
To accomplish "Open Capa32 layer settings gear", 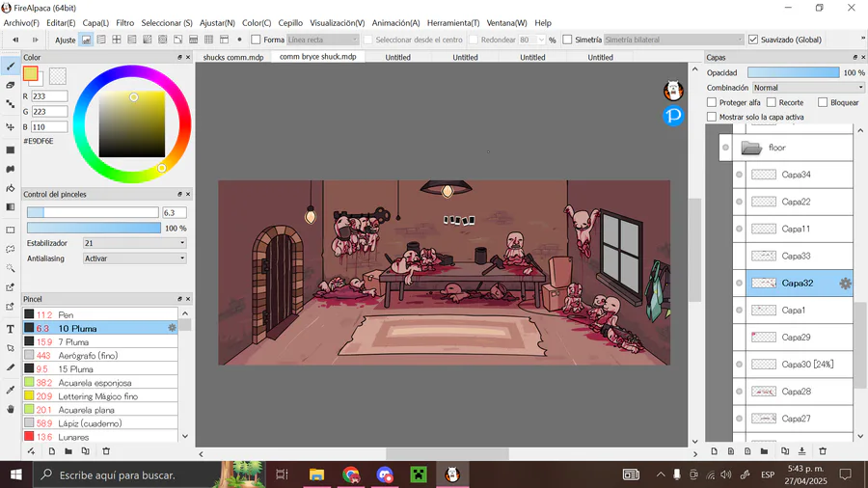I will click(x=845, y=284).
